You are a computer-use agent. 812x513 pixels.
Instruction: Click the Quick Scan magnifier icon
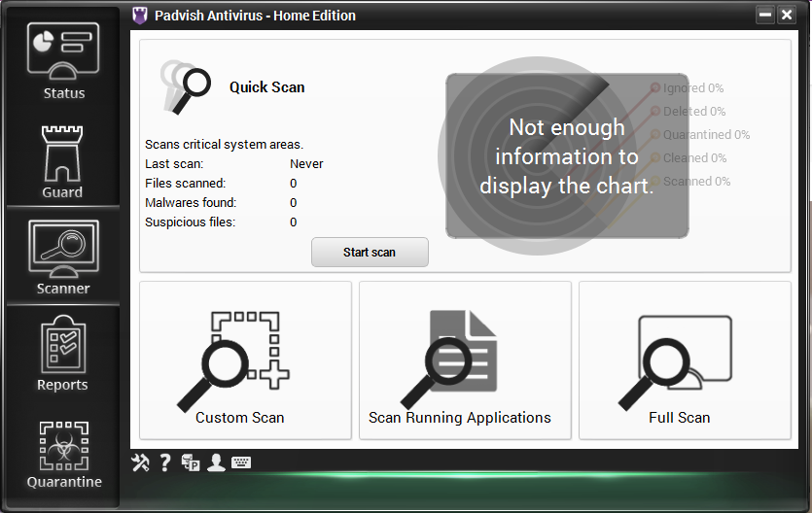[x=185, y=86]
